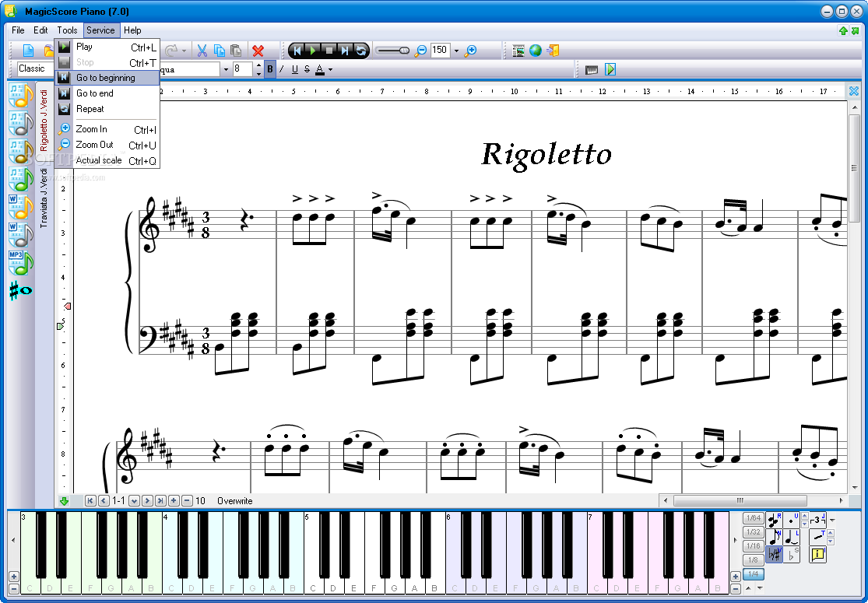Screen dimensions: 868x603
Task: Open the redo history dropdown arrow
Action: [184, 51]
